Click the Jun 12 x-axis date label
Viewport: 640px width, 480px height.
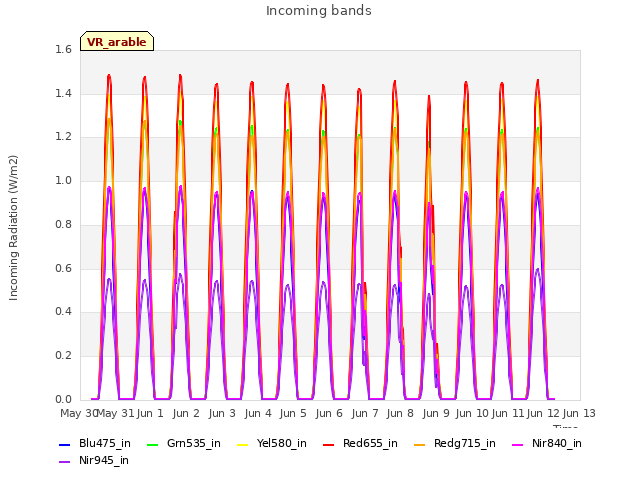(x=543, y=413)
